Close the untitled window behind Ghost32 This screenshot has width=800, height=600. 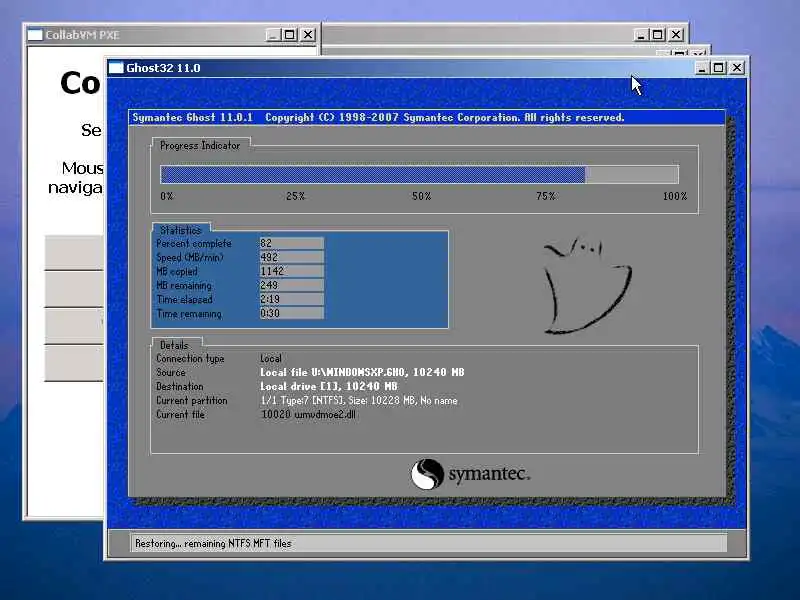click(x=676, y=35)
